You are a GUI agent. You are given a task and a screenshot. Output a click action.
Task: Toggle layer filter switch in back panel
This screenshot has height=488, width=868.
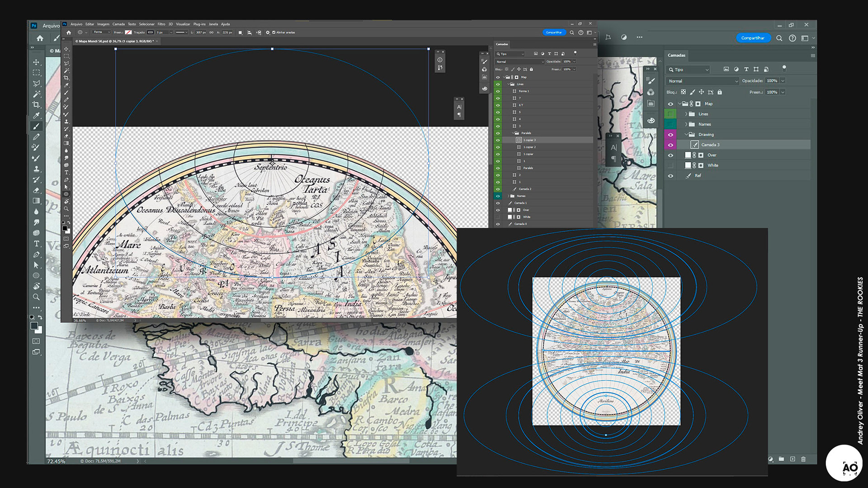(x=784, y=69)
